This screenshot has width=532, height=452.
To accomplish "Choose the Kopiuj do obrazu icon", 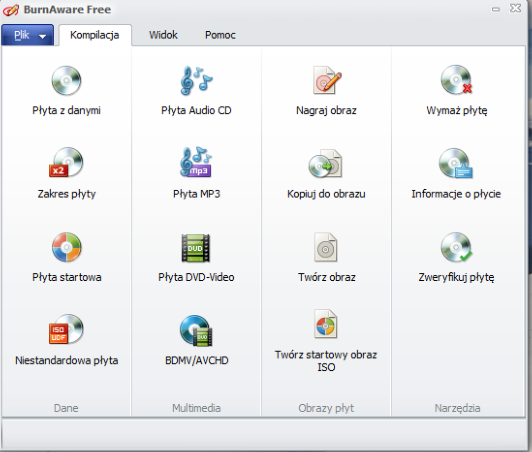I will (x=325, y=163).
